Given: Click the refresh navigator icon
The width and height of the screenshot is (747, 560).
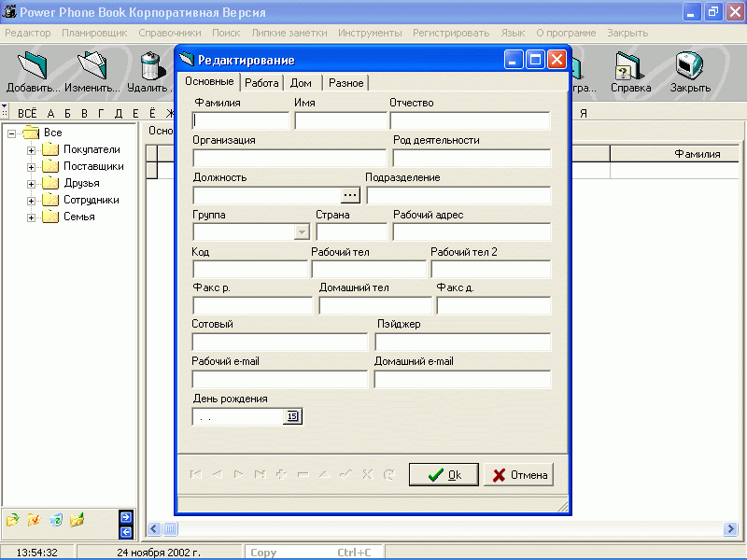Looking at the screenshot, I should [388, 474].
